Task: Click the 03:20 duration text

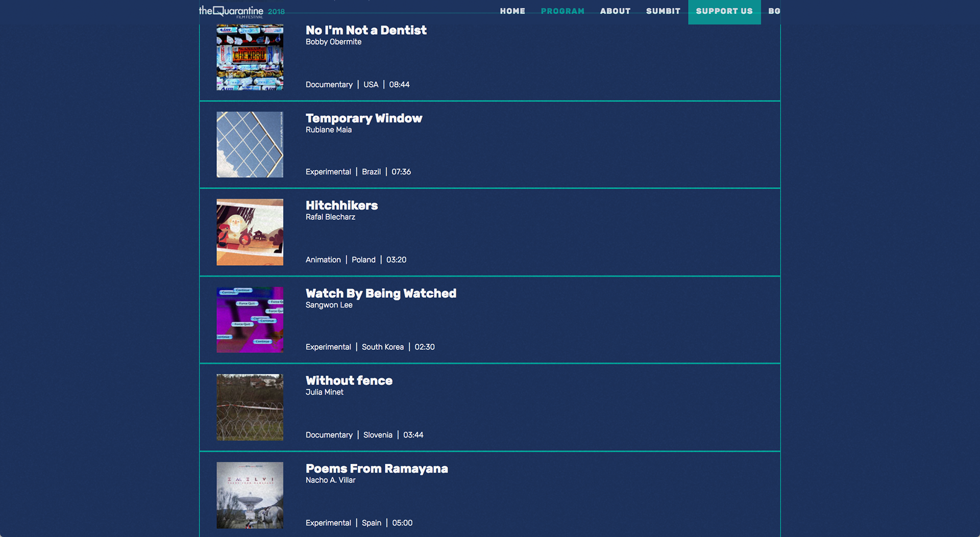Action: tap(396, 260)
